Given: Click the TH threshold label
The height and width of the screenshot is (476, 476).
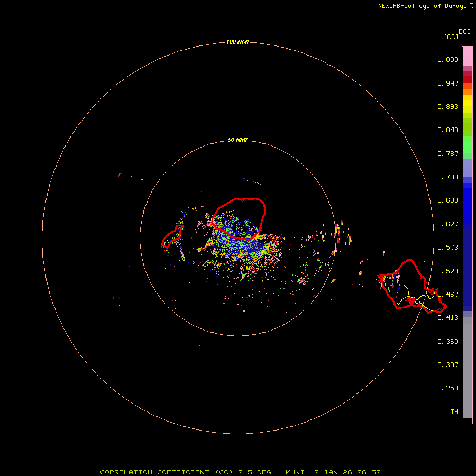Looking at the screenshot, I should click(x=454, y=412).
